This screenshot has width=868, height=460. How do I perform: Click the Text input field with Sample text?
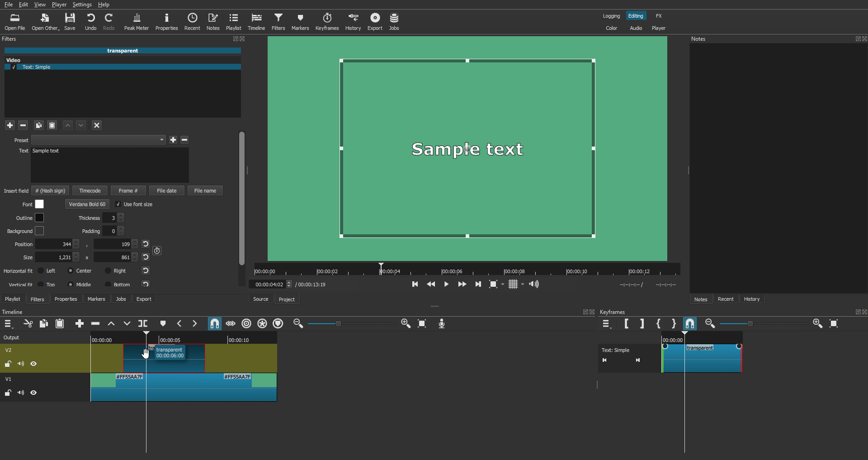pyautogui.click(x=110, y=165)
